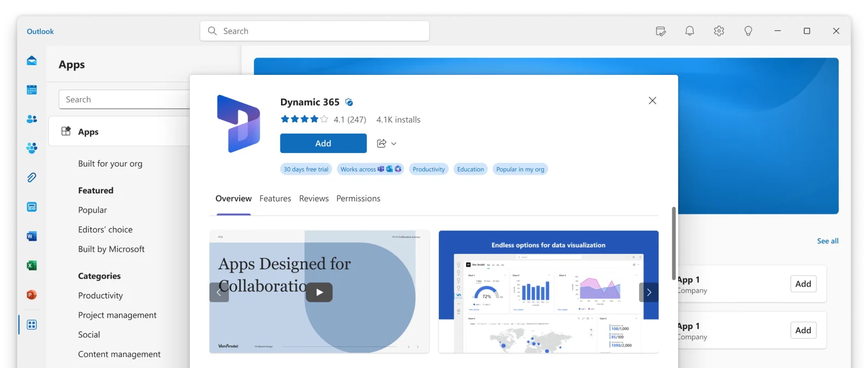Play the Apps Designed for Collaboration video

[319, 292]
